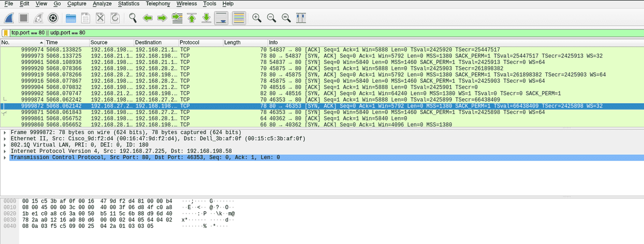
Task: Open a capture file with folder icon
Action: pos(70,18)
